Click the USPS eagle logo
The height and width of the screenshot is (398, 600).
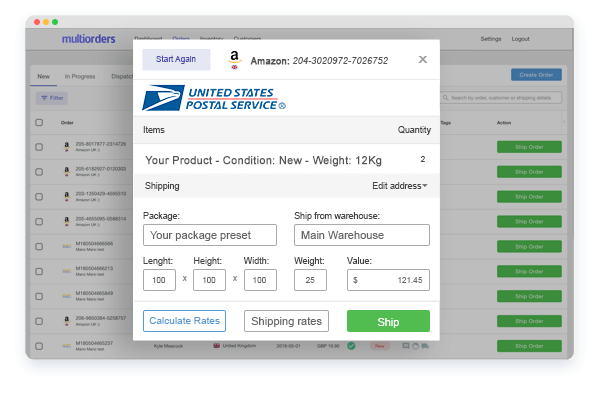click(x=163, y=98)
